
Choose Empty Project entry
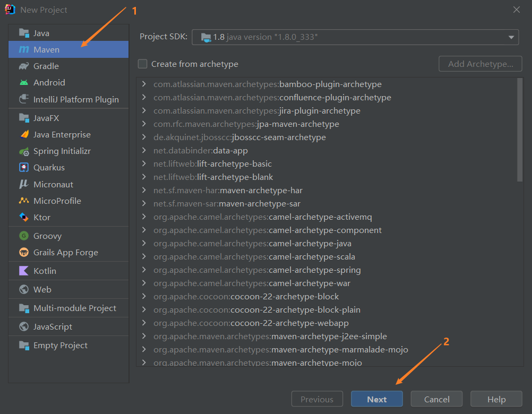[68, 345]
